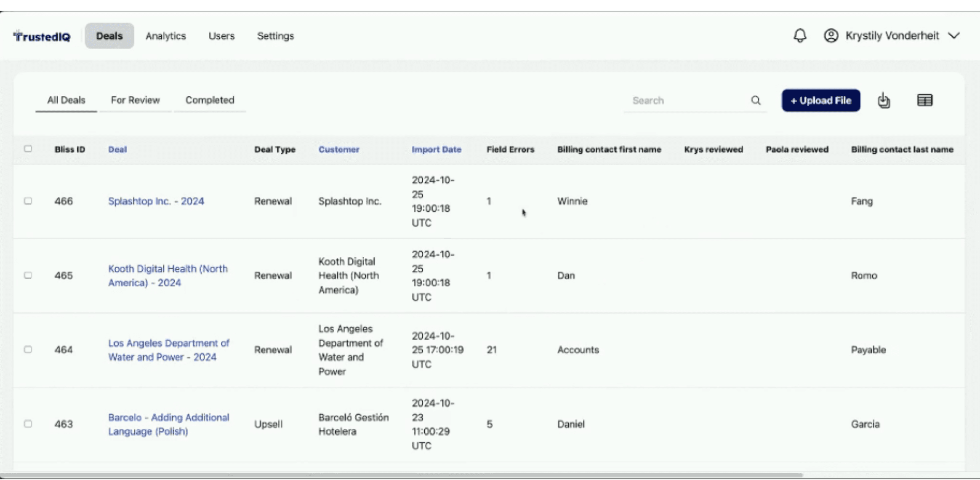Toggle the select-all header checkbox
Screen dimensions: 980x480
(x=28, y=149)
